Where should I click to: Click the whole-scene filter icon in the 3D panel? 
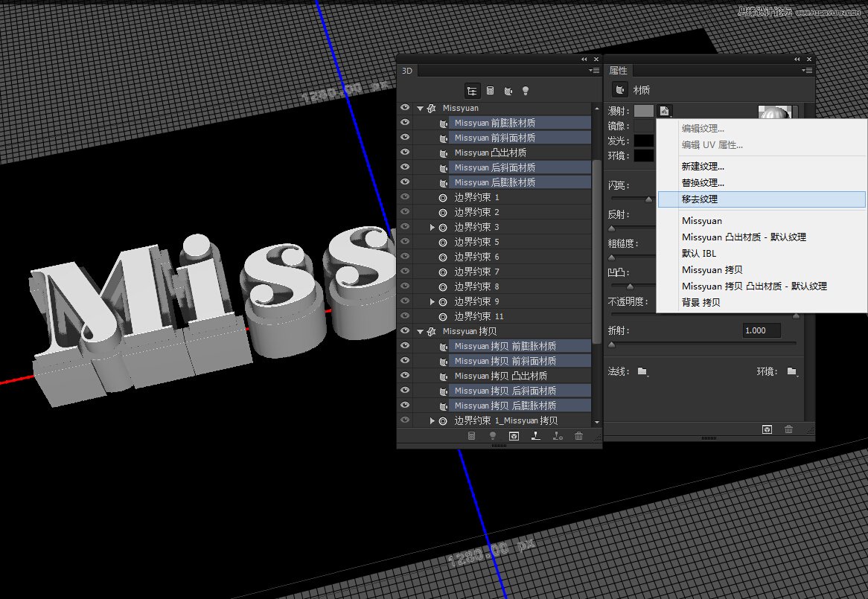472,91
